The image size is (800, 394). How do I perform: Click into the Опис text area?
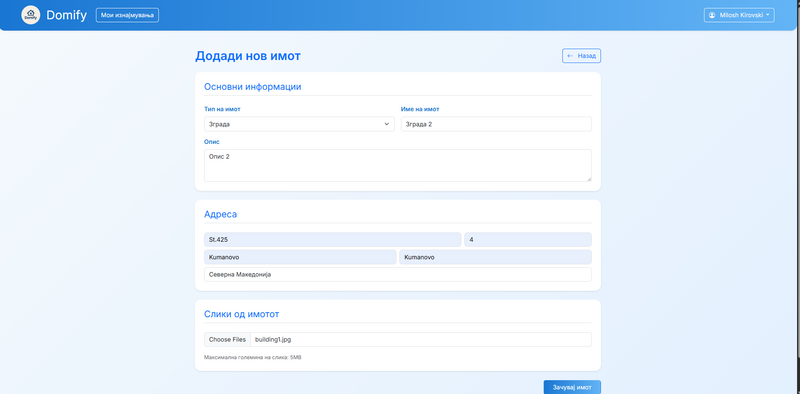pyautogui.click(x=397, y=165)
